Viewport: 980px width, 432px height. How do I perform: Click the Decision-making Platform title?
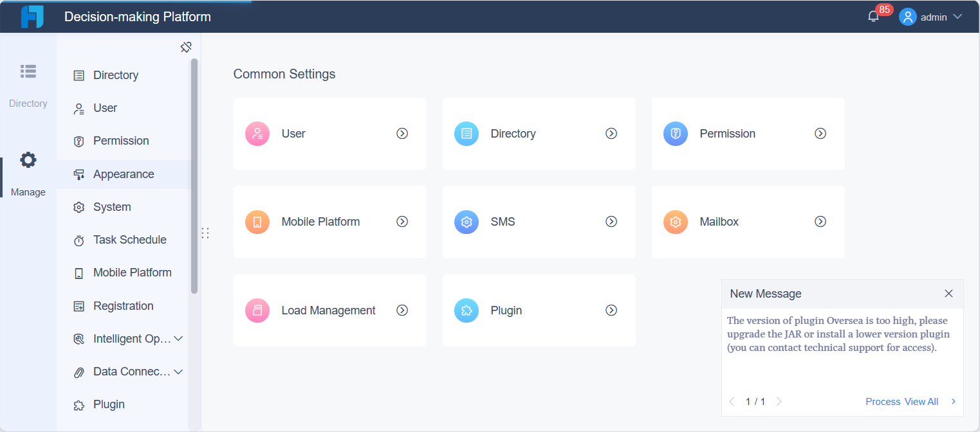click(x=138, y=17)
